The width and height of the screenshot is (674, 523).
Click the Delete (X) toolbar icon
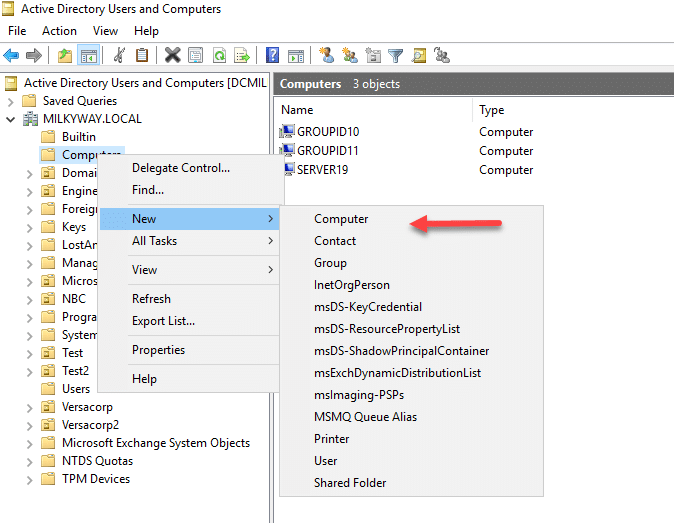pyautogui.click(x=172, y=55)
